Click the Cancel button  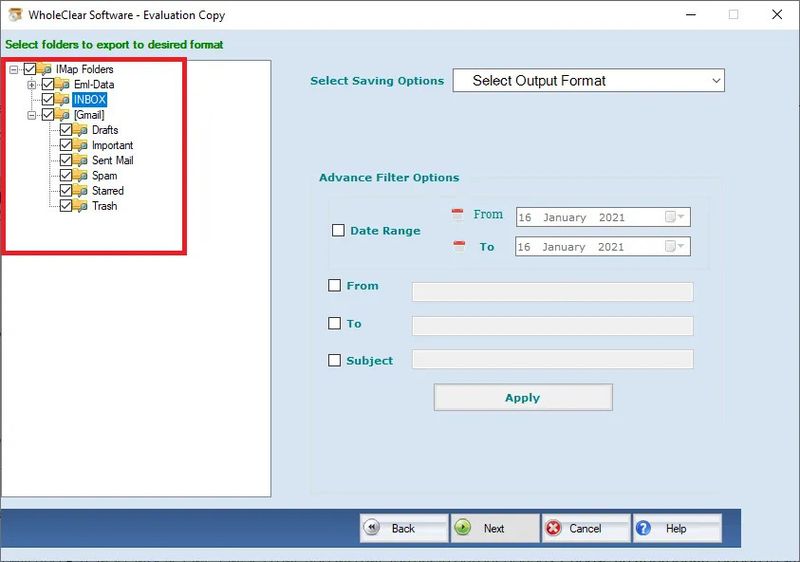[x=586, y=528]
